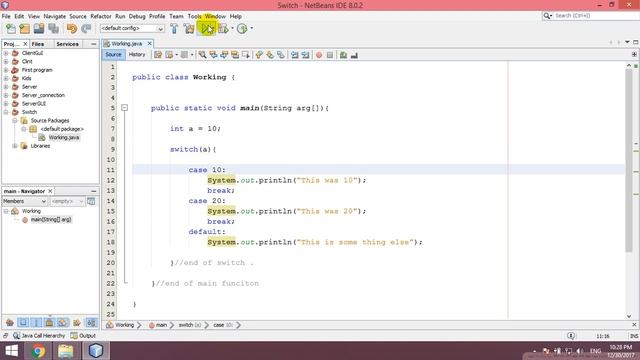Open the Refactor menu
The width and height of the screenshot is (640, 360).
101,16
